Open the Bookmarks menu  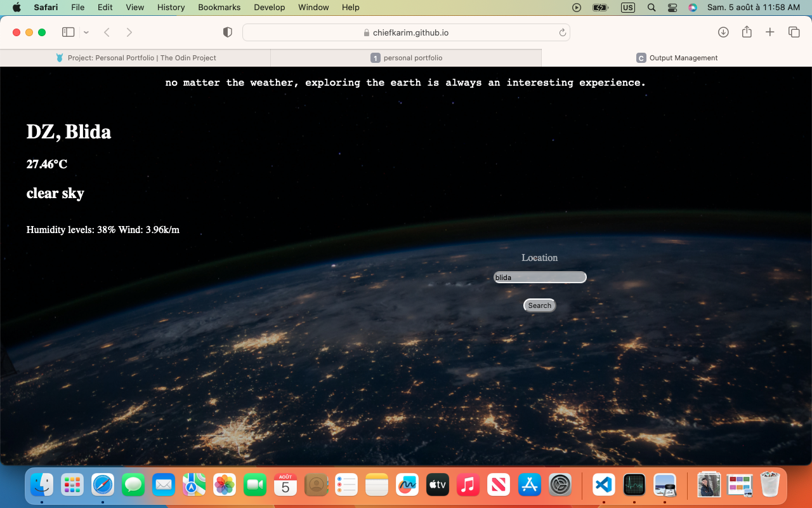(x=219, y=8)
